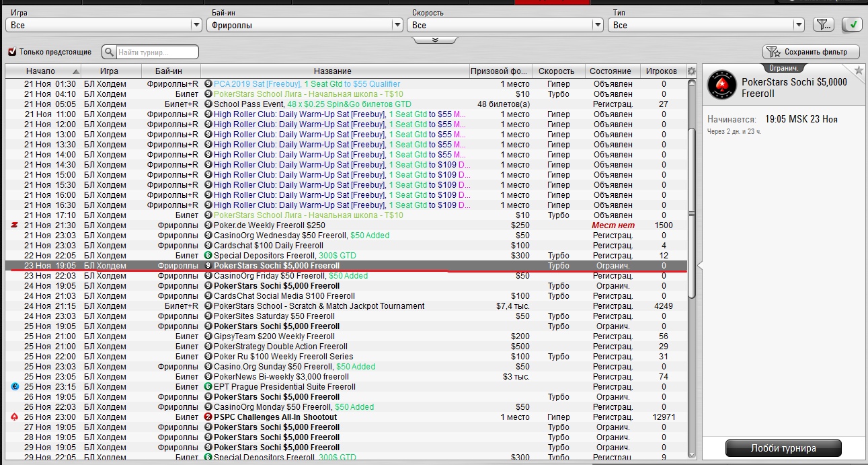This screenshot has height=465, width=868.
Task: Select CasinoOrg Wednesday $50 Freeroll row
Action: tap(346, 236)
